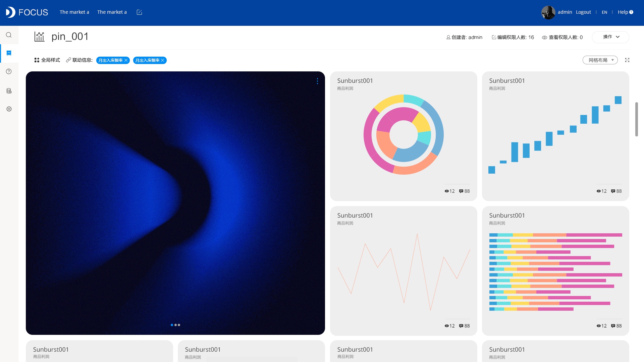The height and width of the screenshot is (362, 644).
Task: Open the settings gear in sidebar
Action: (x=9, y=109)
